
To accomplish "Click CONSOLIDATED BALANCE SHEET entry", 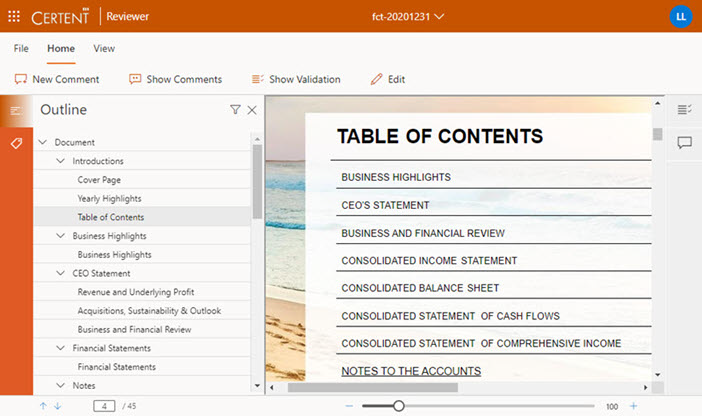I will click(420, 288).
